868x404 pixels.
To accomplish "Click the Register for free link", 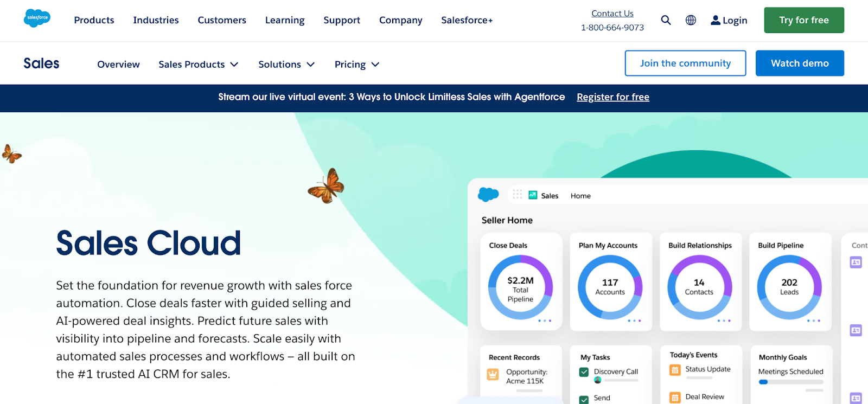I will click(612, 97).
